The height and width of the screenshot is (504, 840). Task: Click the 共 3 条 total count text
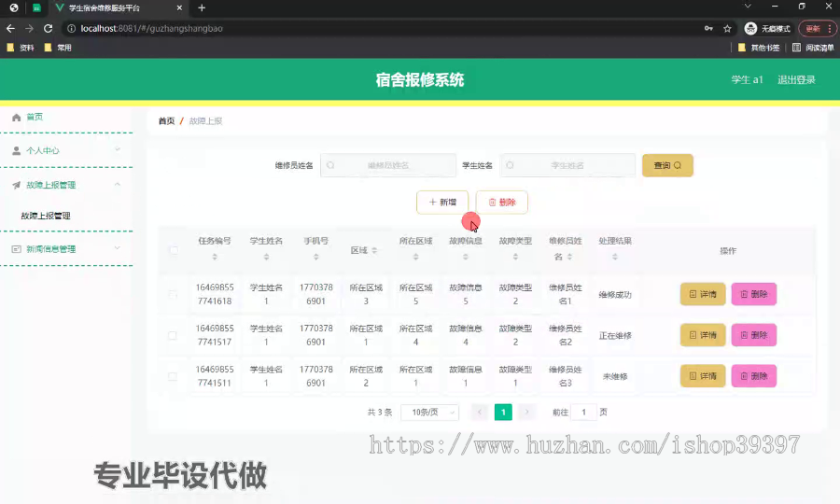[x=380, y=412]
